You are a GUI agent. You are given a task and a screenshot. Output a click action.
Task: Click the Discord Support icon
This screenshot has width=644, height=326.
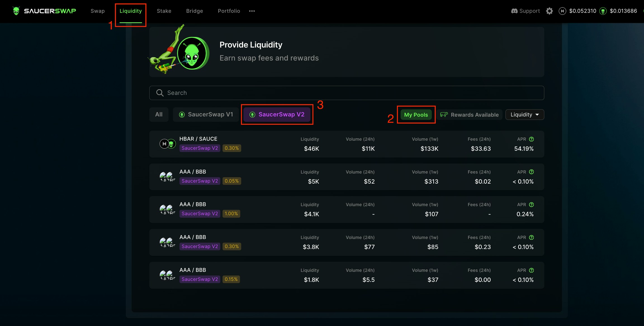(x=514, y=11)
